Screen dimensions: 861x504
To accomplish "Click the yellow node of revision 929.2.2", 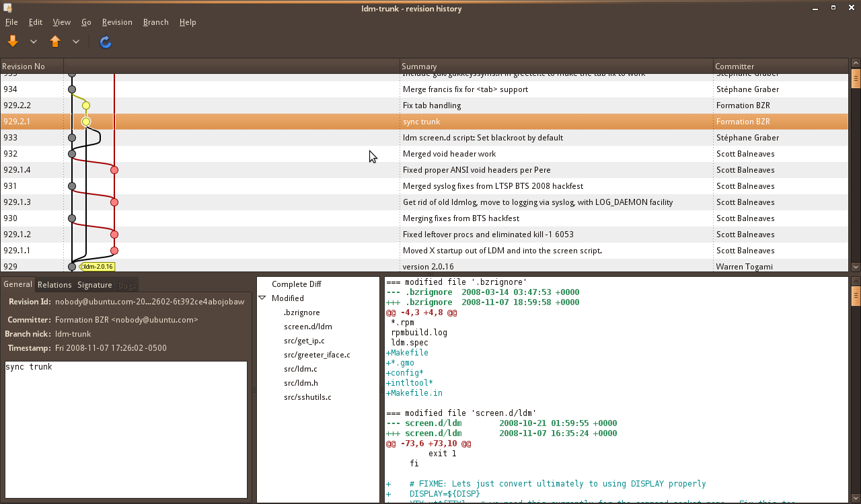I will click(86, 106).
